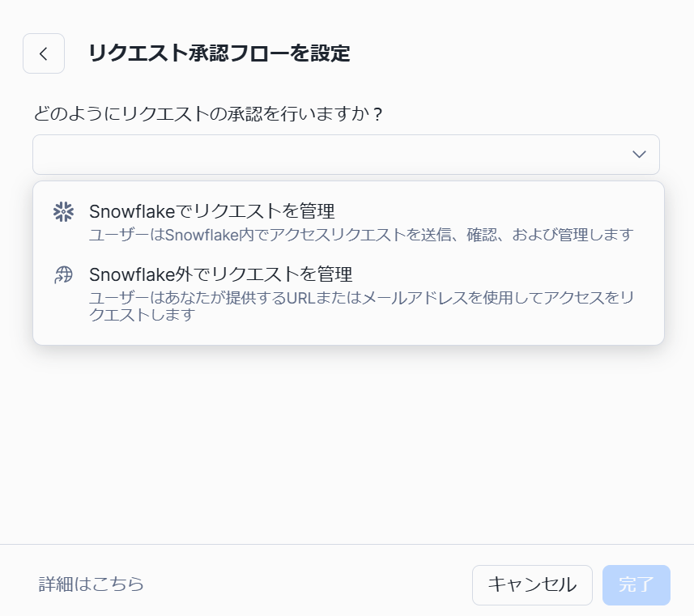Viewport: 694px width, 616px height.
Task: Click the "どのようにリクエストの承認を行いますか？" label
Action: click(208, 113)
